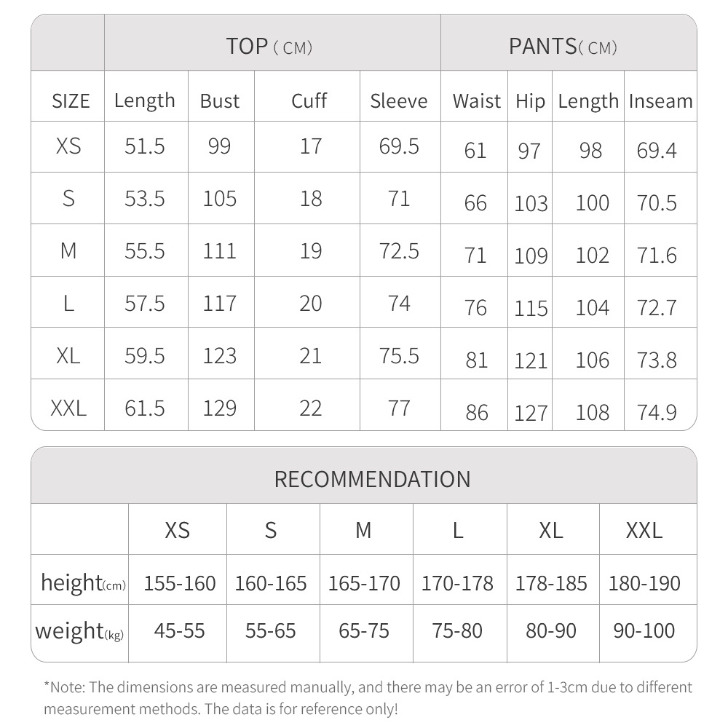Select the weight (kg) row label
This screenshot has height=728, width=728.
click(x=79, y=630)
